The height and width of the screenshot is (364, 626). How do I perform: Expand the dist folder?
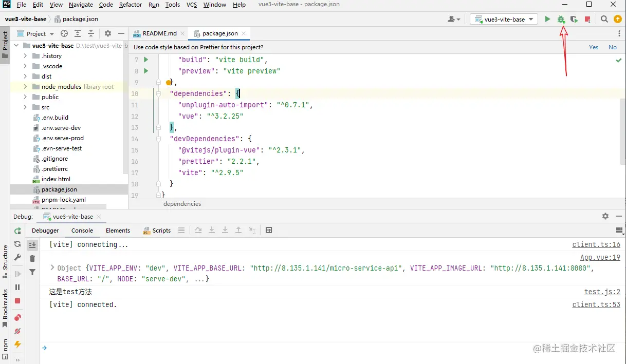(x=25, y=76)
